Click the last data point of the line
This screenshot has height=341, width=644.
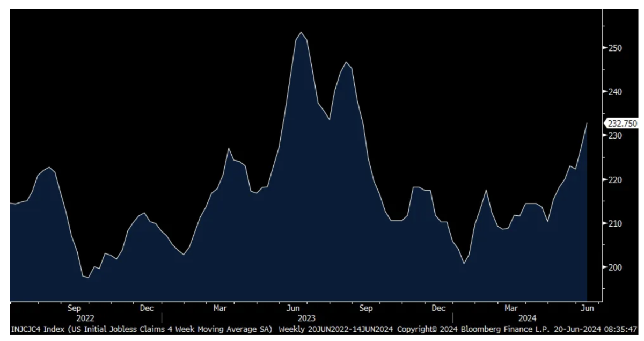coord(587,124)
